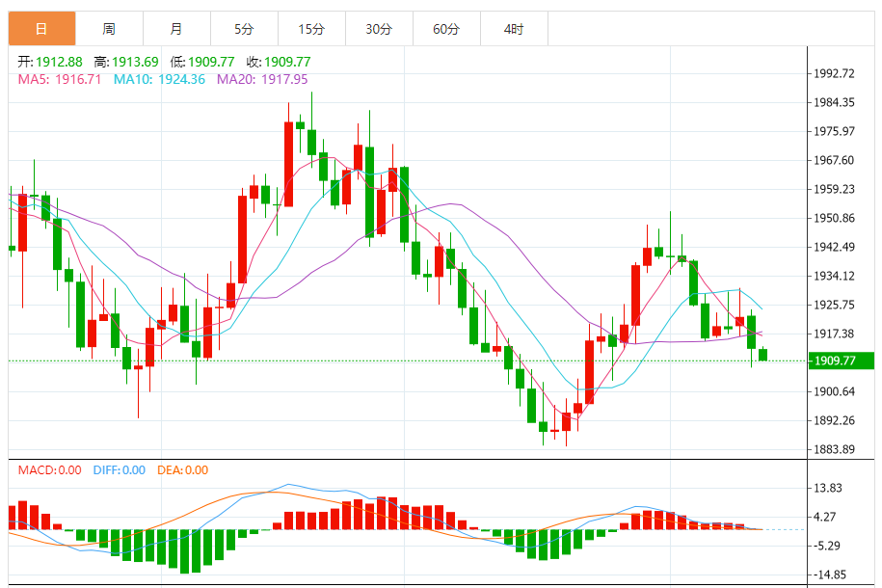Click the -5.29 MACD axis label
The height and width of the screenshot is (588, 882).
[x=827, y=546]
